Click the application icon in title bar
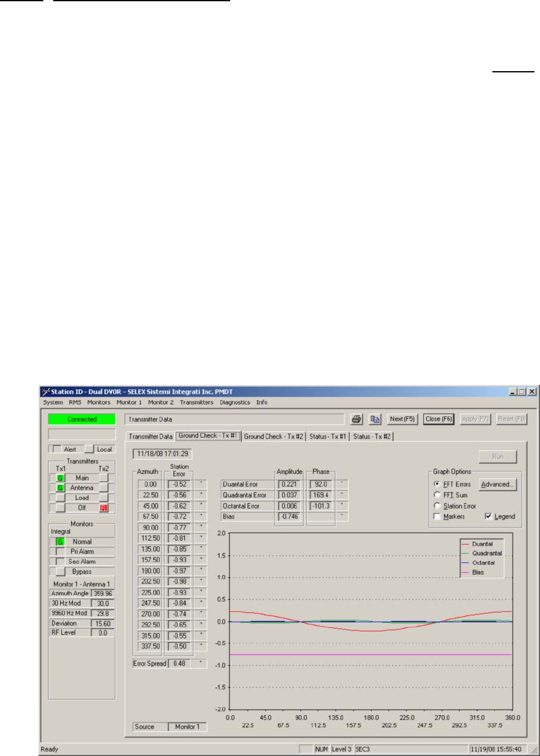 [x=45, y=392]
